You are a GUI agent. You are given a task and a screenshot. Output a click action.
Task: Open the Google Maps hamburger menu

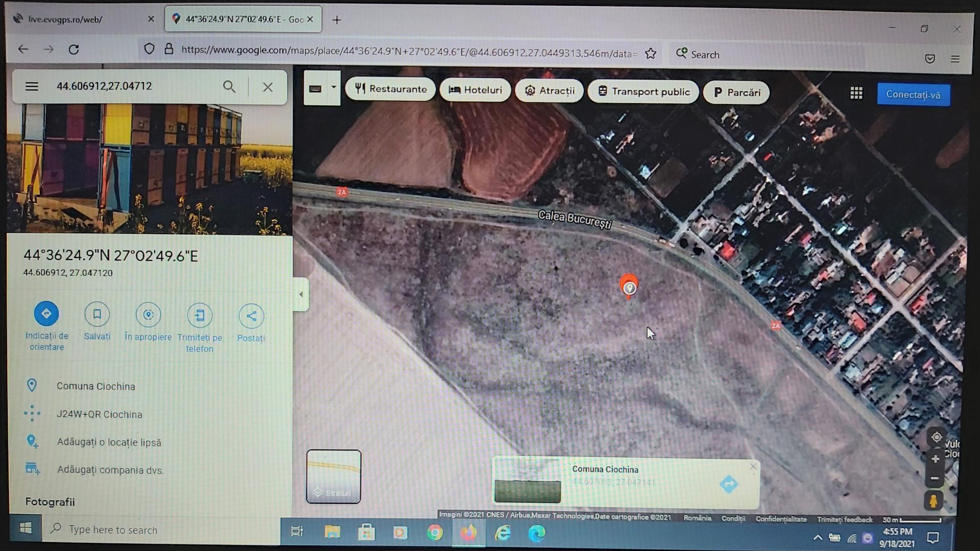32,86
